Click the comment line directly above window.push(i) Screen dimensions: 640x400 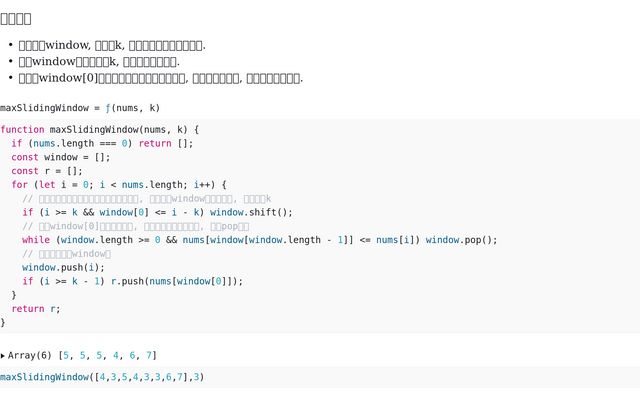tap(67, 254)
